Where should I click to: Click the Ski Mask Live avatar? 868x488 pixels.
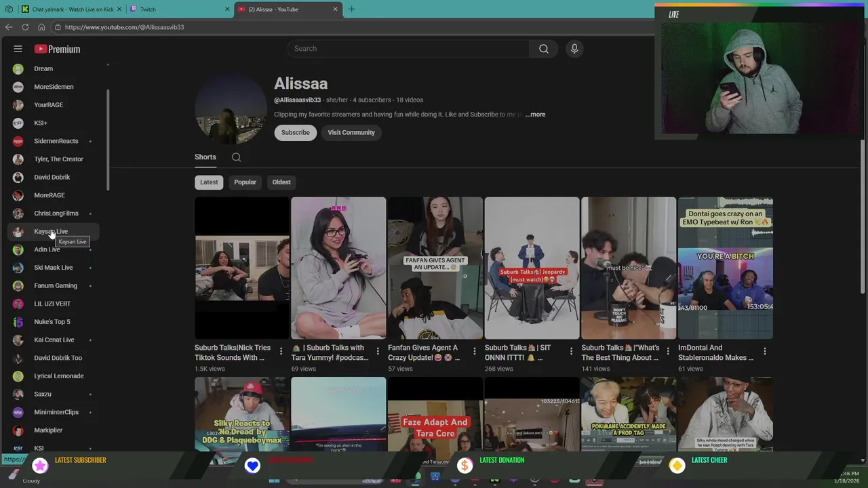(18, 268)
